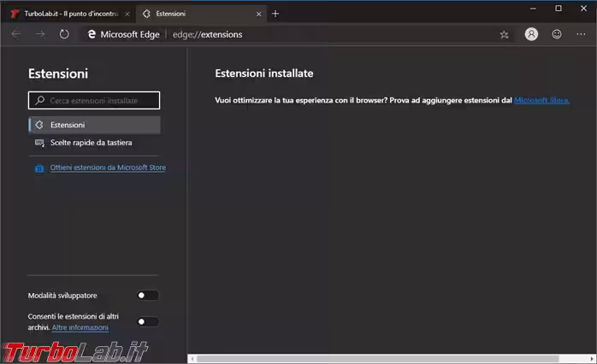Enable the Modalità sviluppatore toggle
This screenshot has width=597, height=364.
(148, 296)
